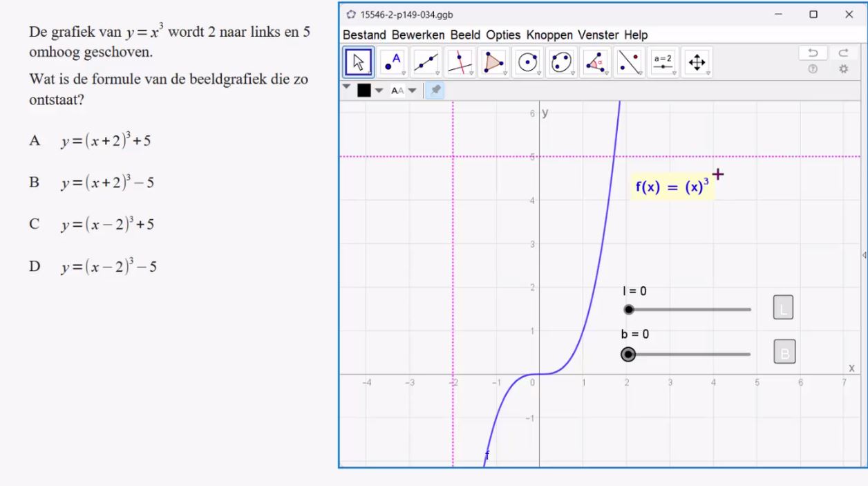Select Circle with Center tool
This screenshot has height=486, width=868.
(528, 63)
